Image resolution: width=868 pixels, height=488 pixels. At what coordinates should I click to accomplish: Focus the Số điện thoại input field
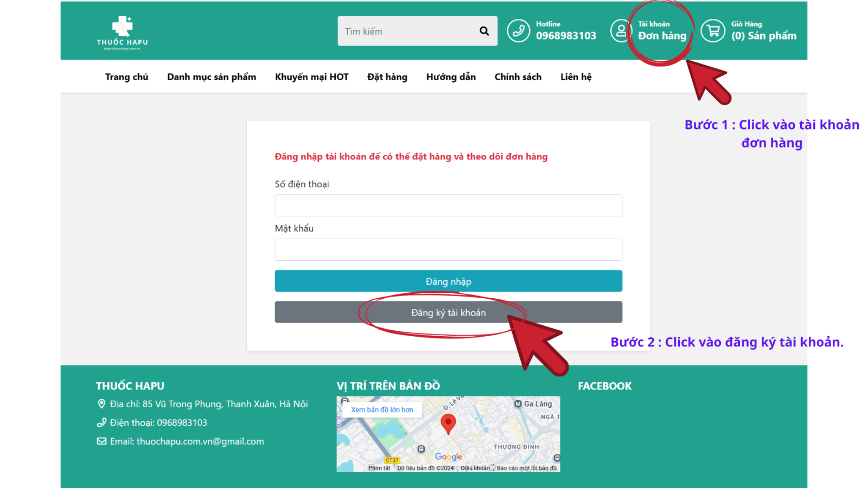click(448, 206)
